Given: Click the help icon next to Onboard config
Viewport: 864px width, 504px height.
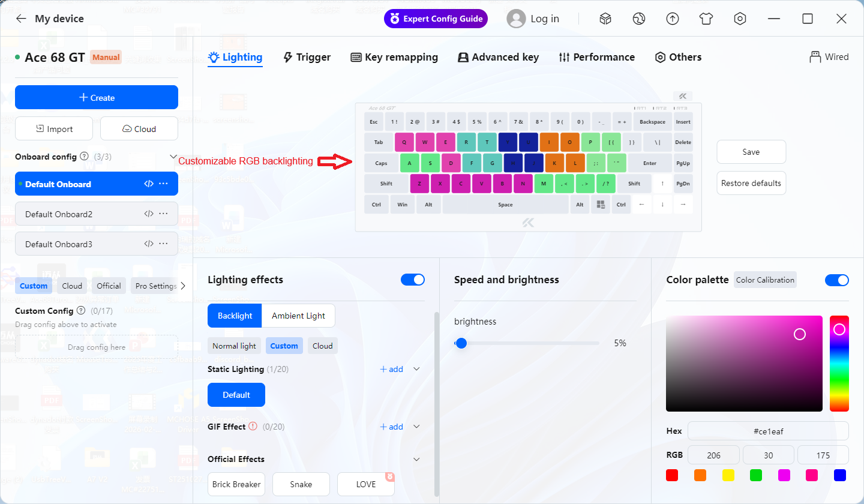Looking at the screenshot, I should point(84,157).
